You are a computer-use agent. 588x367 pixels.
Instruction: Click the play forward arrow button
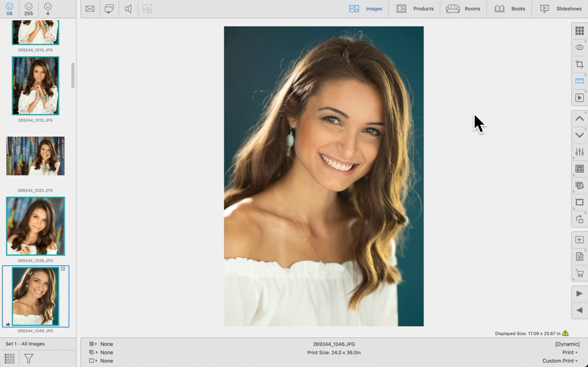coord(579,294)
